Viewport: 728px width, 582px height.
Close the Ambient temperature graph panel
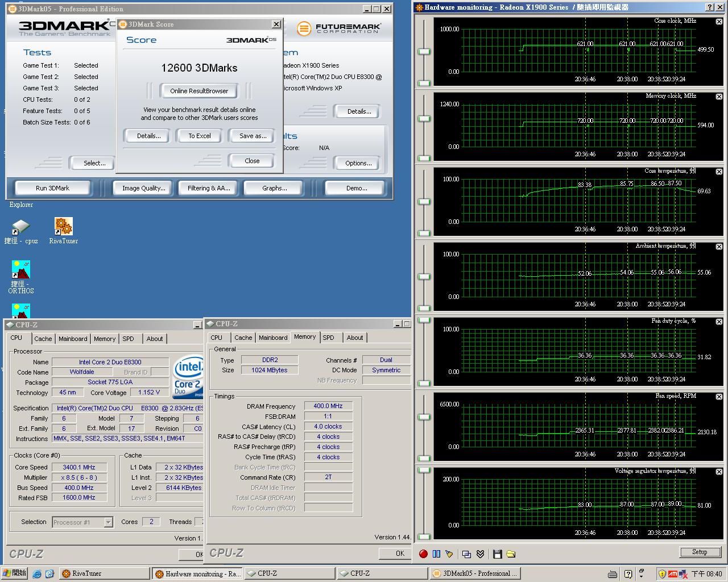click(719, 247)
